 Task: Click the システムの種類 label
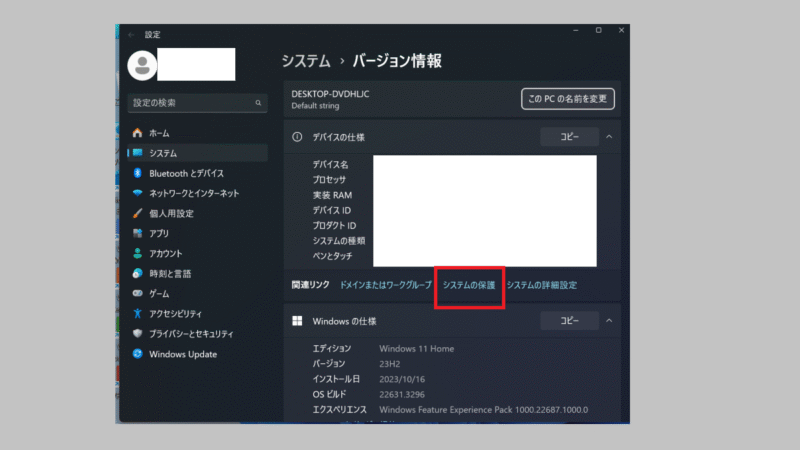(339, 241)
